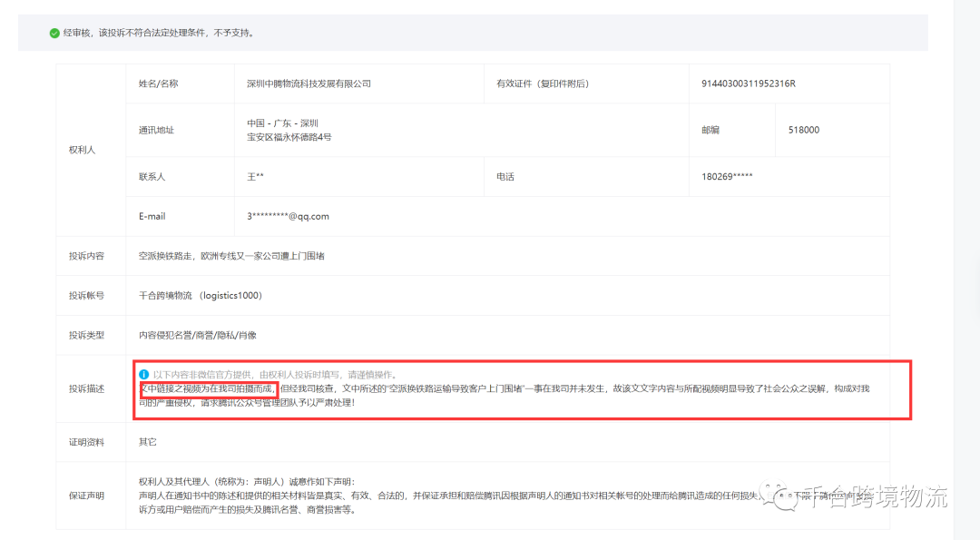This screenshot has height=540, width=980.
Task: Select type 内容侵犯名誉/商誉/隐私/肖像
Action: pyautogui.click(x=198, y=336)
